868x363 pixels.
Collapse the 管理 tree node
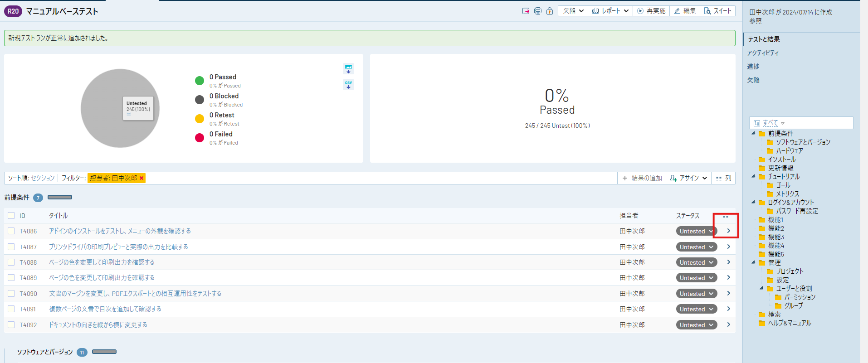(753, 262)
